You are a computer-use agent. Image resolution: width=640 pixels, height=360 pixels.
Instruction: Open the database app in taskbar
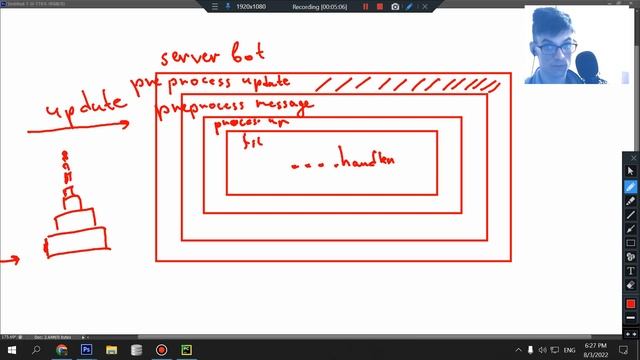tap(136, 350)
